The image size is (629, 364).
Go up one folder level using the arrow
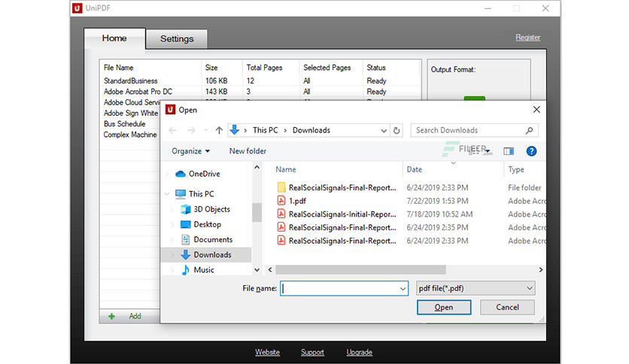pos(219,130)
